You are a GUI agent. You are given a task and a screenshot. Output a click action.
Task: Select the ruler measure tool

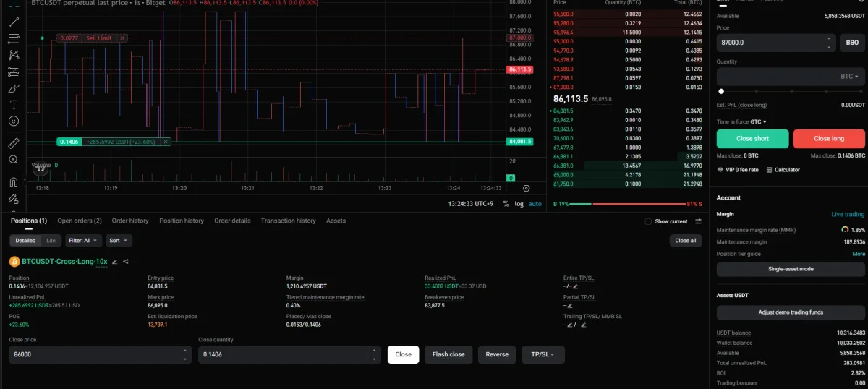tap(13, 142)
